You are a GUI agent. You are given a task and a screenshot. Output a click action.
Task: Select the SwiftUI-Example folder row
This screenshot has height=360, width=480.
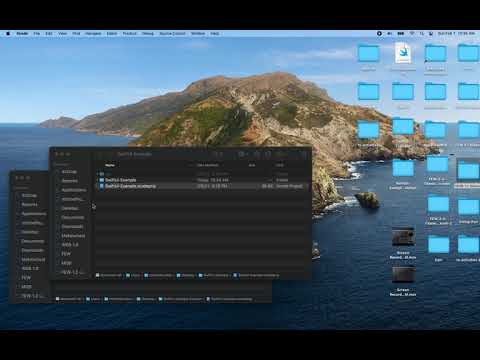pos(202,180)
